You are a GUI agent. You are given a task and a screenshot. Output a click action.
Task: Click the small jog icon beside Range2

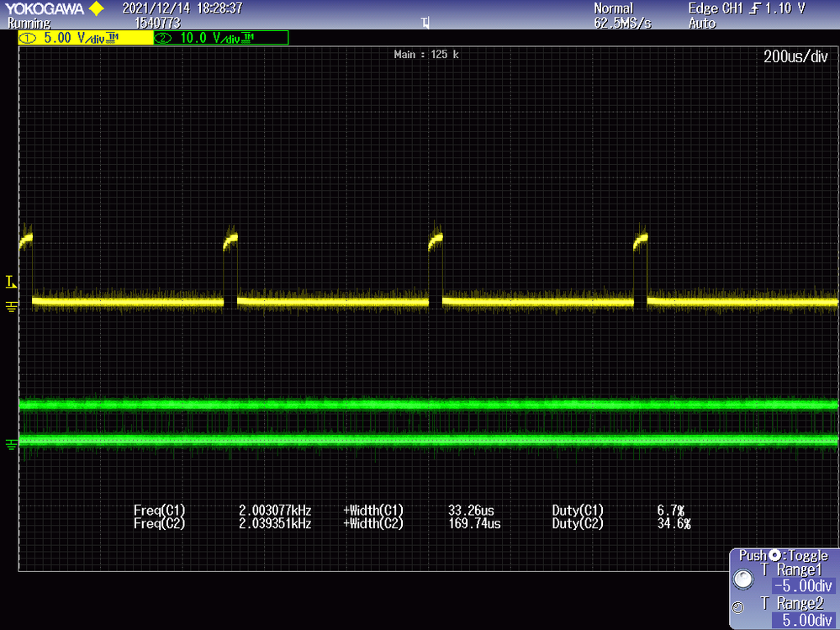(x=737, y=607)
